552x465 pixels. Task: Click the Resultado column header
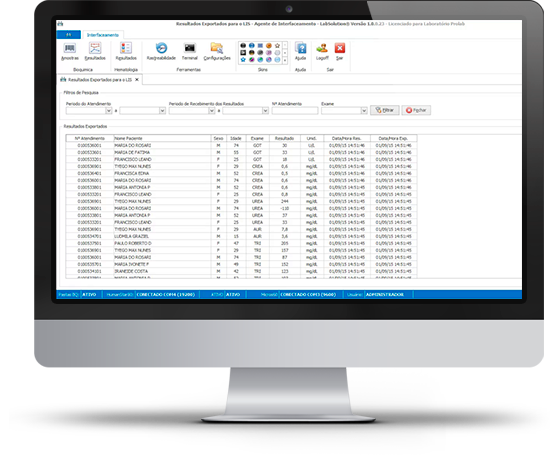click(x=284, y=138)
